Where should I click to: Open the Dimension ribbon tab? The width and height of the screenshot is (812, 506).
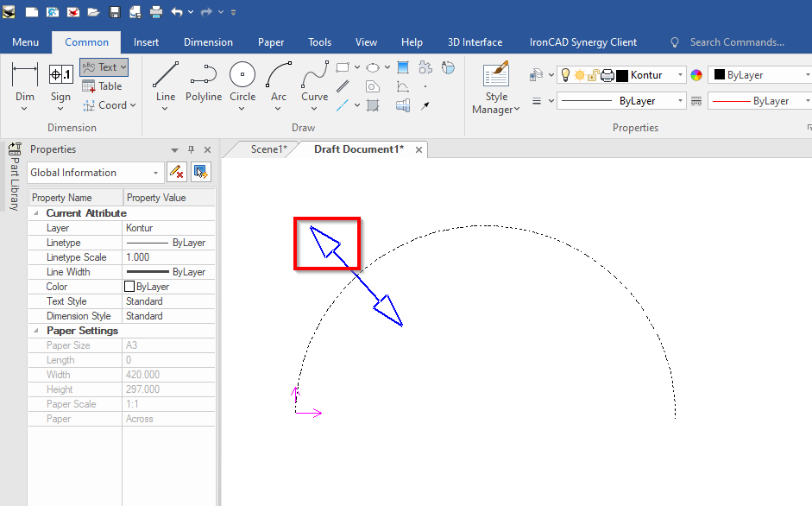coord(208,42)
